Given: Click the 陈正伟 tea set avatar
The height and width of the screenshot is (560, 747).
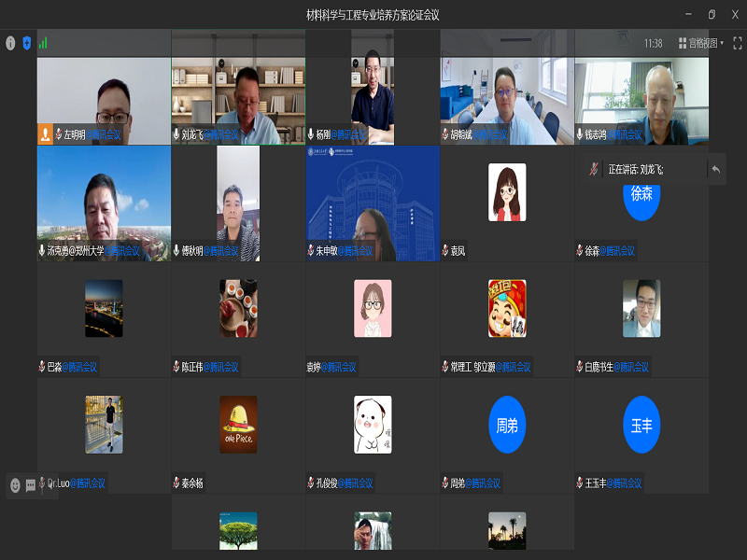Looking at the screenshot, I should click(x=238, y=309).
